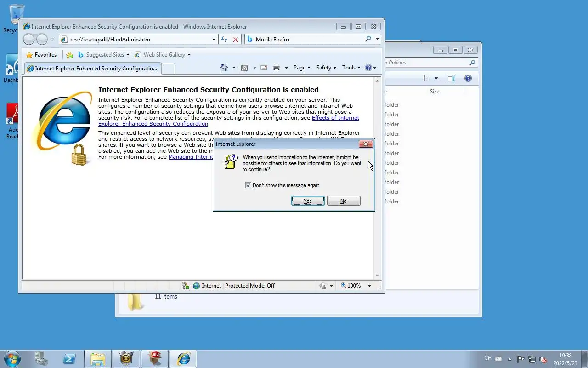This screenshot has width=588, height=368.
Task: Open Web Slice Gallery dropdown
Action: (x=163, y=55)
